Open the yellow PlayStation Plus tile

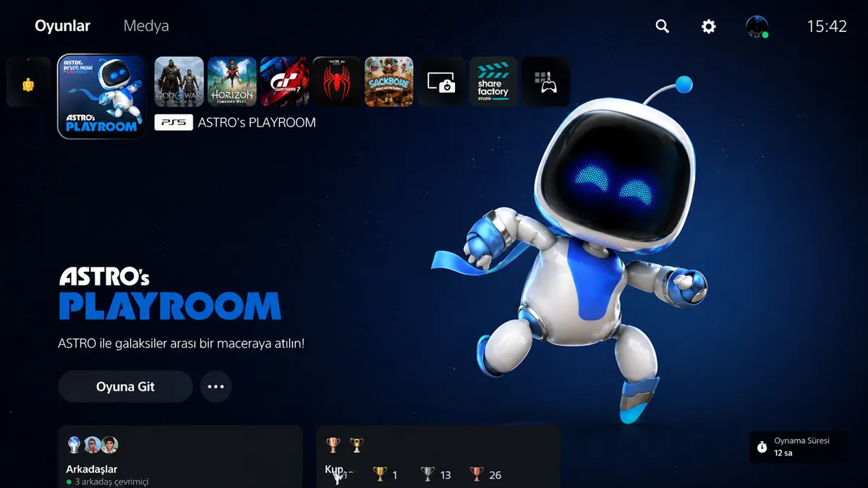[28, 82]
